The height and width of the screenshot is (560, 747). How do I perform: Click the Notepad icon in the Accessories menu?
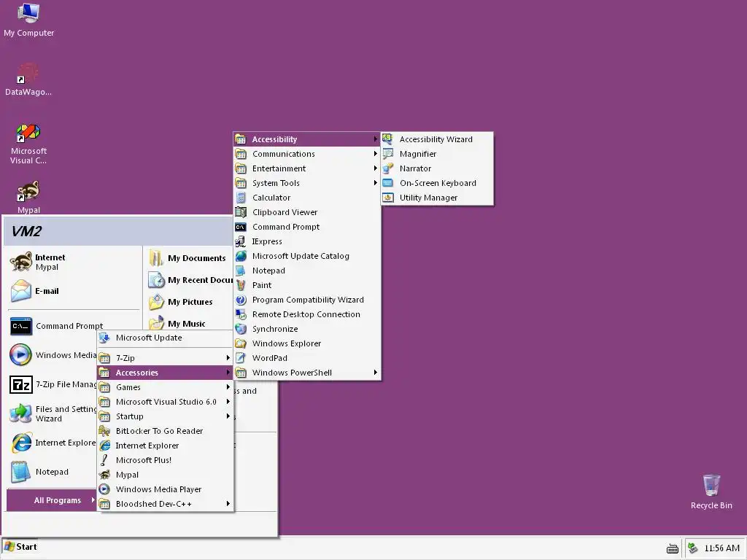coord(241,271)
